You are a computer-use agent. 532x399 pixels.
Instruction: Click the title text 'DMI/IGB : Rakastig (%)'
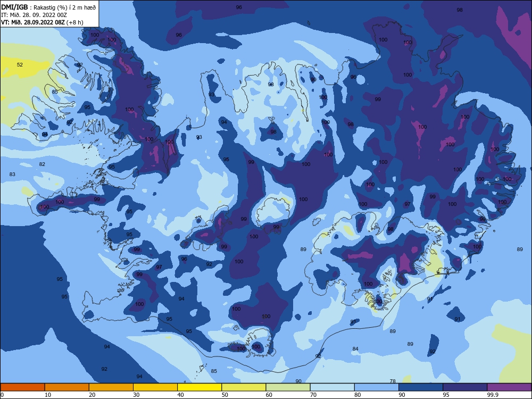coord(34,7)
